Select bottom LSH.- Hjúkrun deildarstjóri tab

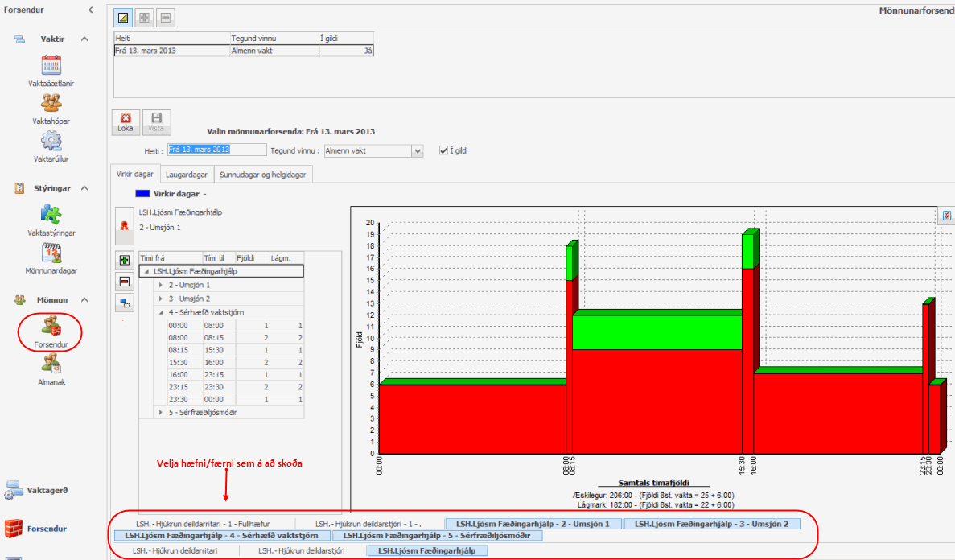click(302, 551)
